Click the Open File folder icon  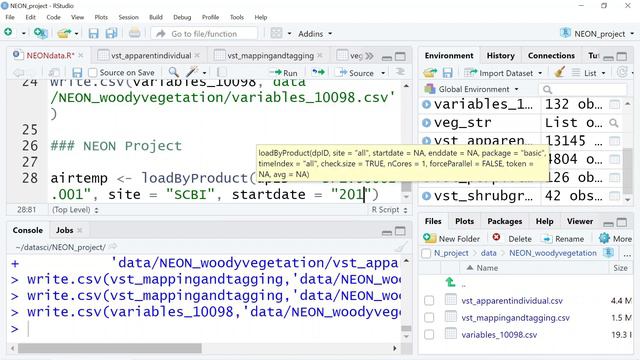pyautogui.click(x=64, y=33)
